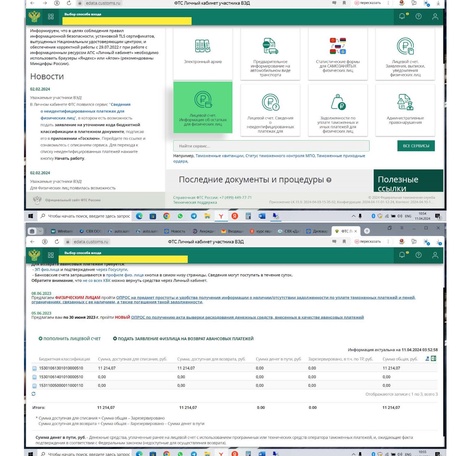Click the refresh icon below the balance table
The image size is (456, 456).
33,394
